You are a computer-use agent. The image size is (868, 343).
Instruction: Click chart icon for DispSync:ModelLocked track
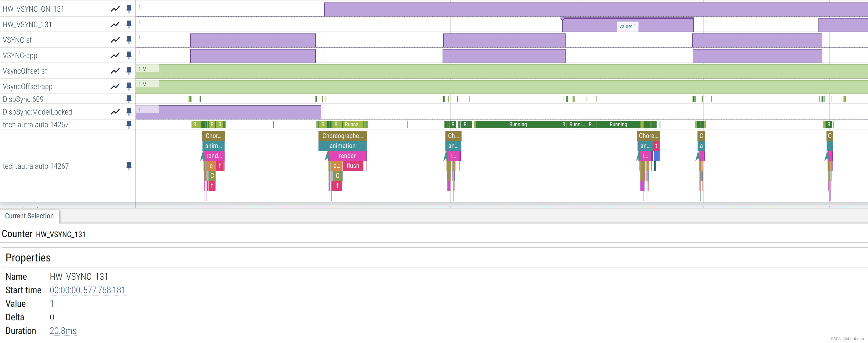coord(115,112)
